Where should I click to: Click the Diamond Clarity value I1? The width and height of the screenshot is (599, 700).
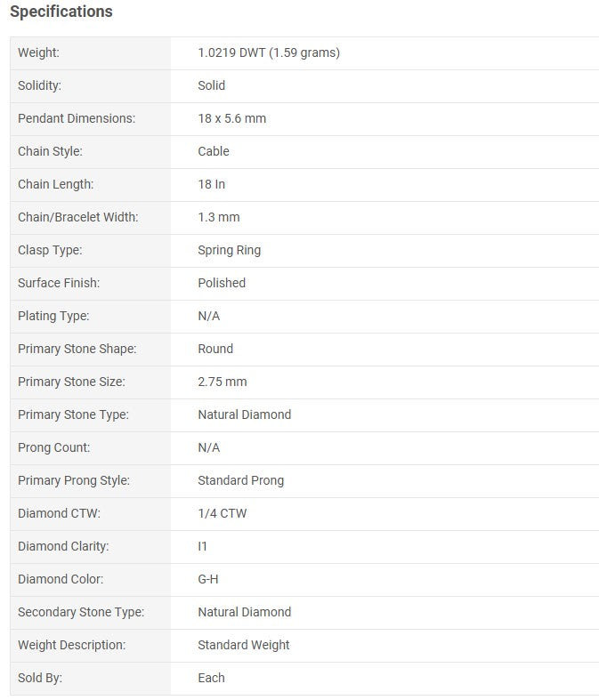click(202, 546)
